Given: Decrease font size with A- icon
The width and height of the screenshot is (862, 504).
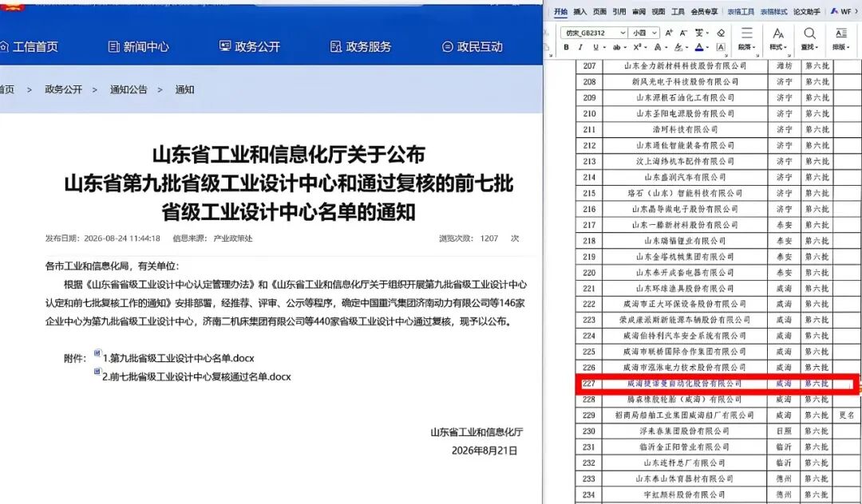Looking at the screenshot, I should click(x=683, y=33).
